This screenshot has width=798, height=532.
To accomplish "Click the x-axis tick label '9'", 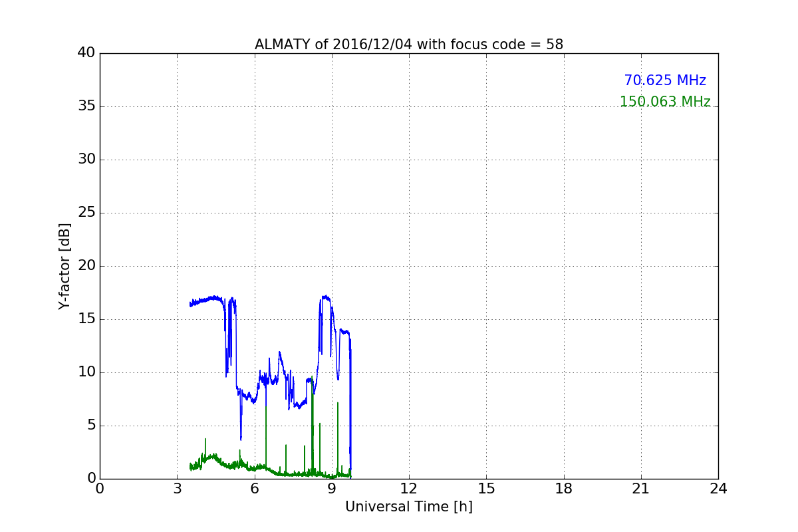I will (x=332, y=488).
